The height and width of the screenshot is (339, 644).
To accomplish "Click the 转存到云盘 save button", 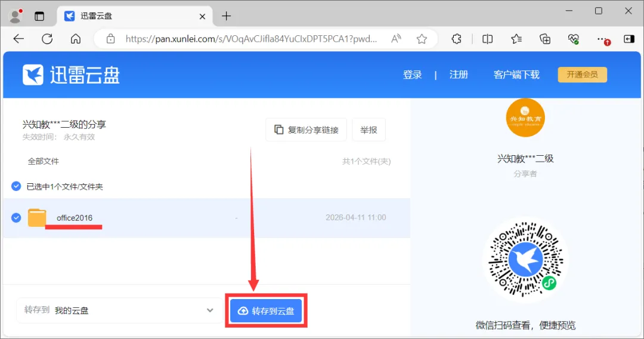I will pyautogui.click(x=266, y=311).
